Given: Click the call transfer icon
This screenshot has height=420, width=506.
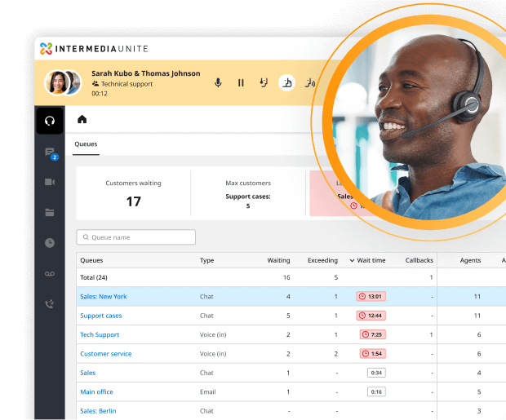Looking at the screenshot, I should point(264,82).
